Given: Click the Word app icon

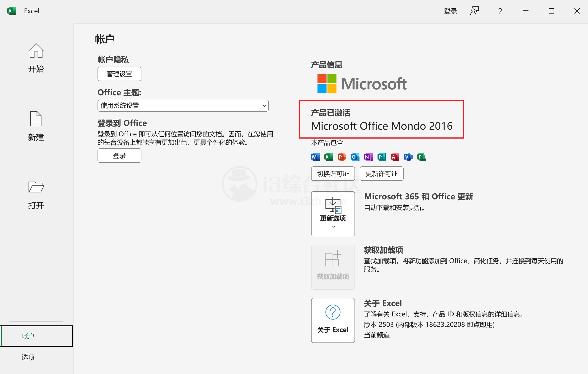Looking at the screenshot, I should point(315,157).
